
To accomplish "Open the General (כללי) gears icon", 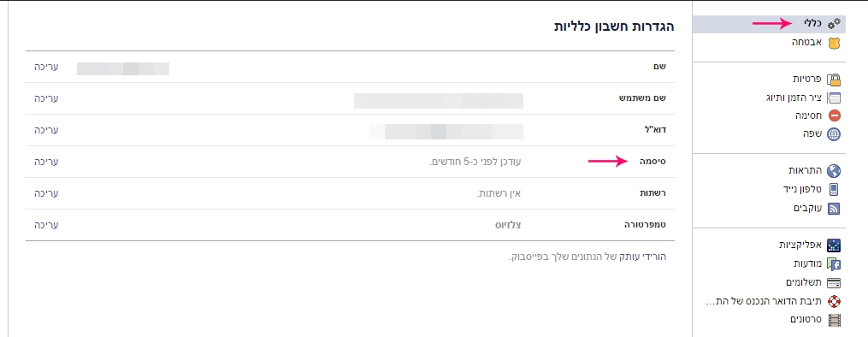I will pyautogui.click(x=834, y=23).
